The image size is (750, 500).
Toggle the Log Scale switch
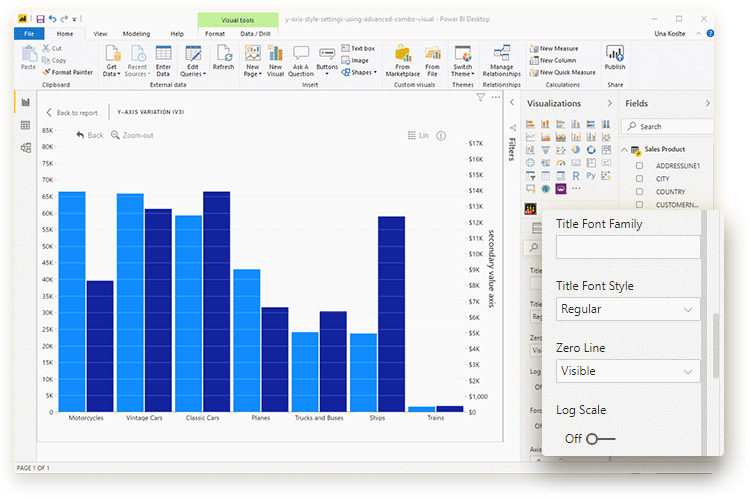point(600,439)
